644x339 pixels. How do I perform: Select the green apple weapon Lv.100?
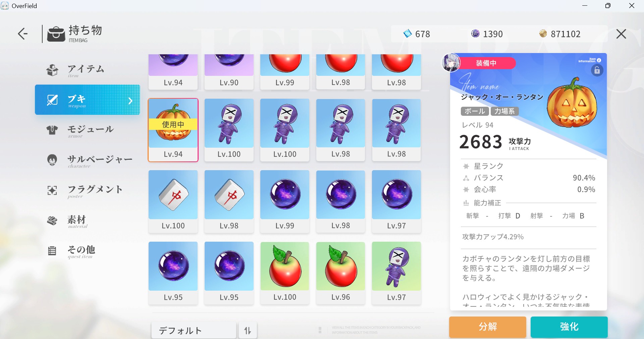click(x=285, y=273)
